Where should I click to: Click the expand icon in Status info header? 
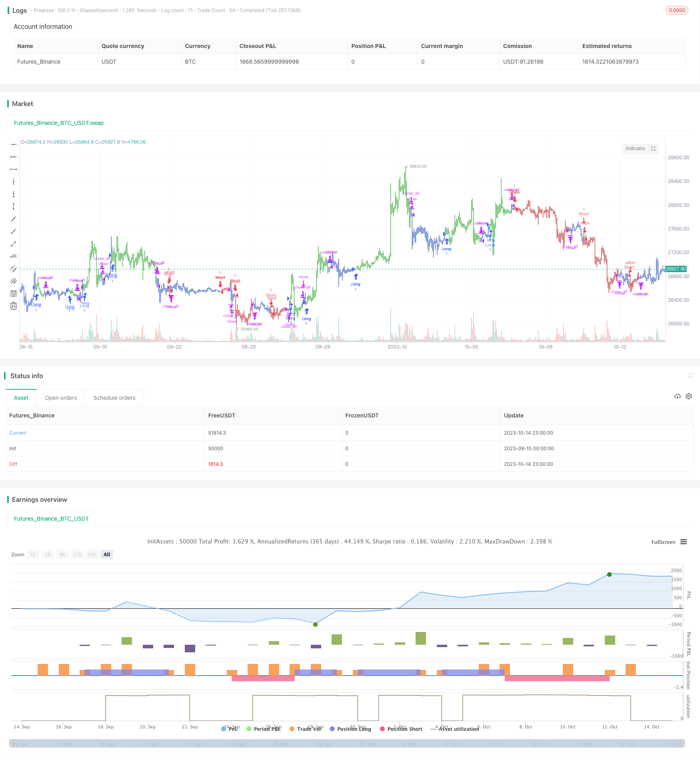coord(690,375)
